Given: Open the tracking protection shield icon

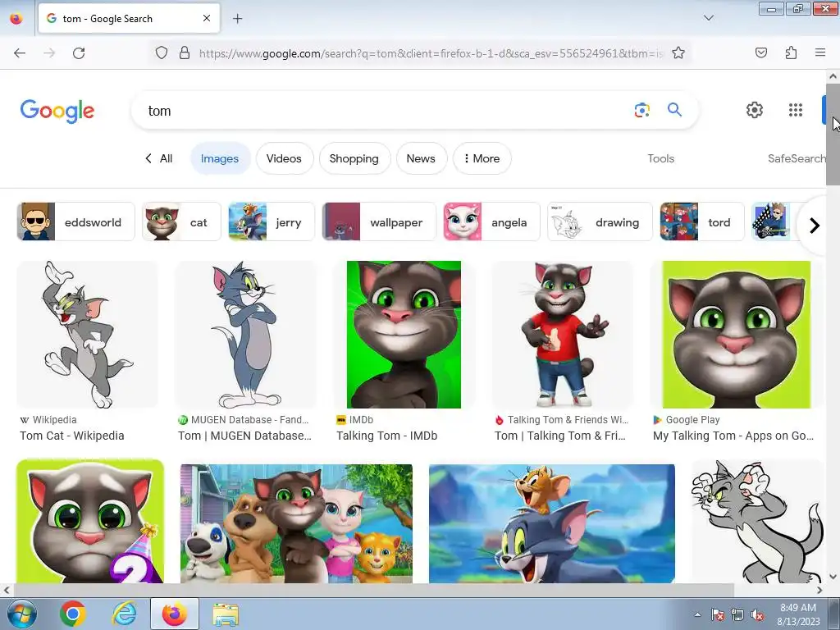Looking at the screenshot, I should 162,53.
